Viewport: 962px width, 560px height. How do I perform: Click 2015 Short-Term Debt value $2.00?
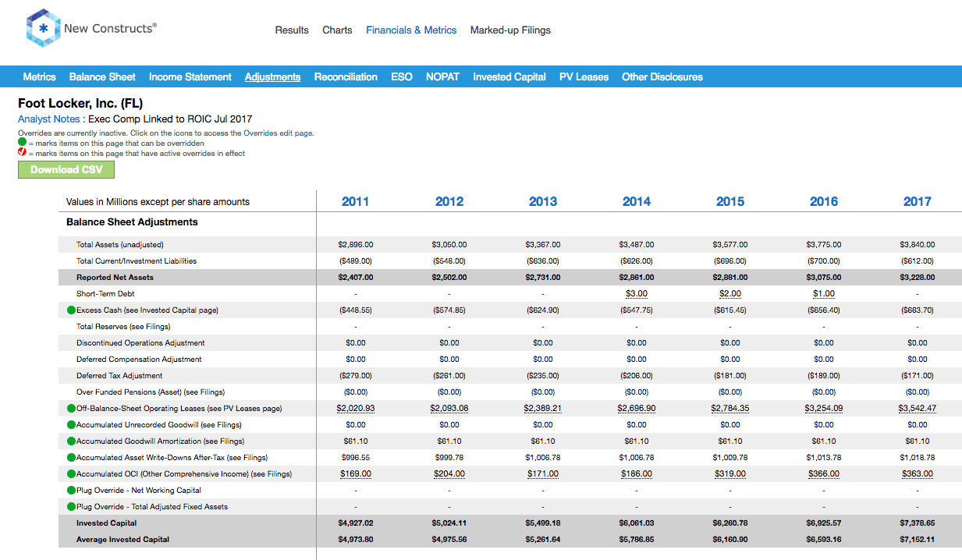coord(730,294)
